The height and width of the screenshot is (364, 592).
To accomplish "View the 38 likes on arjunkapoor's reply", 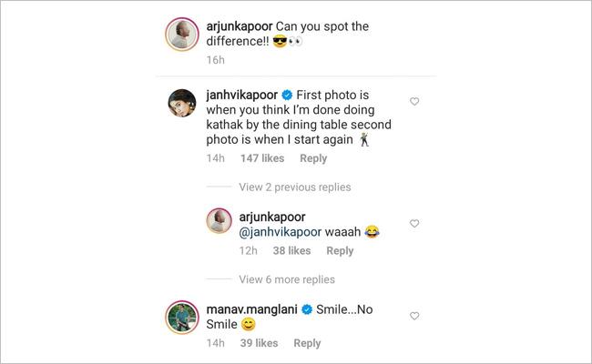I will [292, 251].
